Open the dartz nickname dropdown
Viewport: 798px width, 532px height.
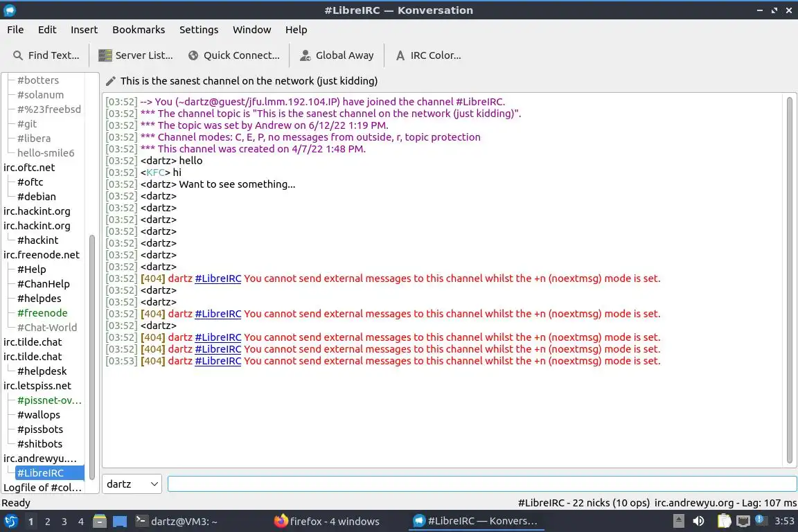(x=132, y=484)
